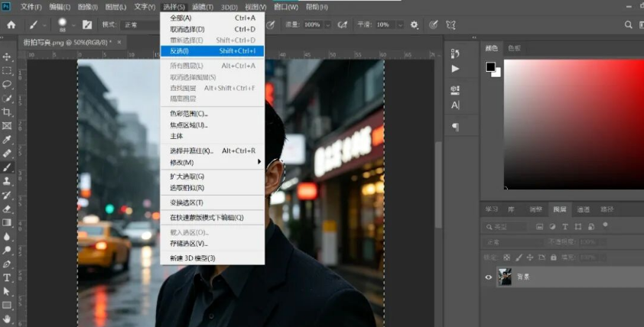Image resolution: width=644 pixels, height=327 pixels.
Task: Open the brush size preset picker arrow
Action: tap(73, 25)
